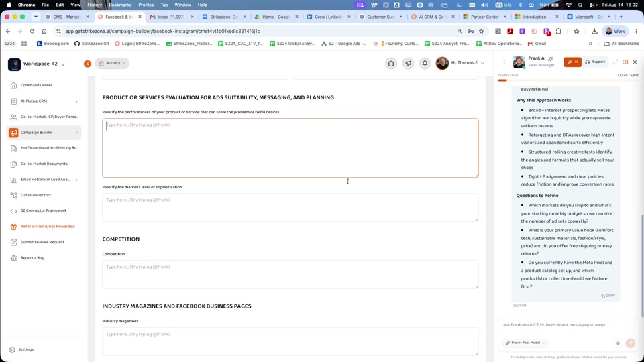Open the Bookmarks menu

click(x=120, y=5)
